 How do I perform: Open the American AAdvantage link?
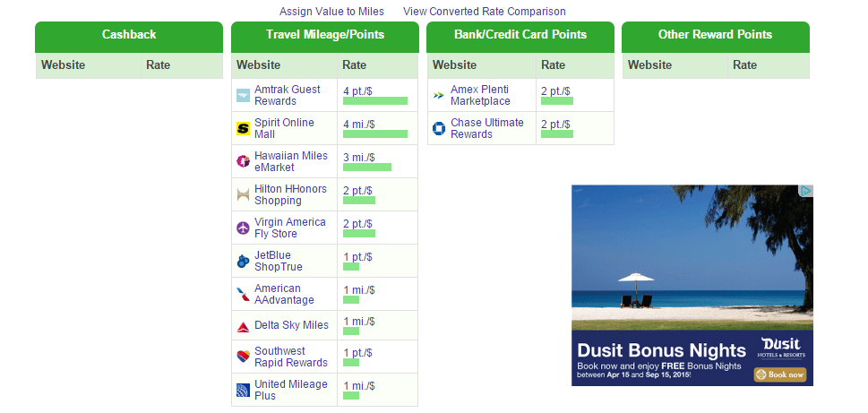click(x=284, y=294)
